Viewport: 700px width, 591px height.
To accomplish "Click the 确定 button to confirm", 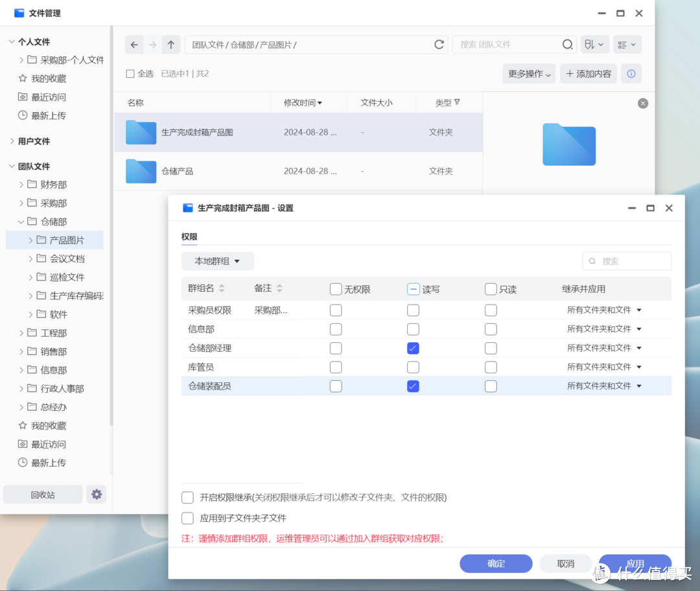I will pos(496,563).
